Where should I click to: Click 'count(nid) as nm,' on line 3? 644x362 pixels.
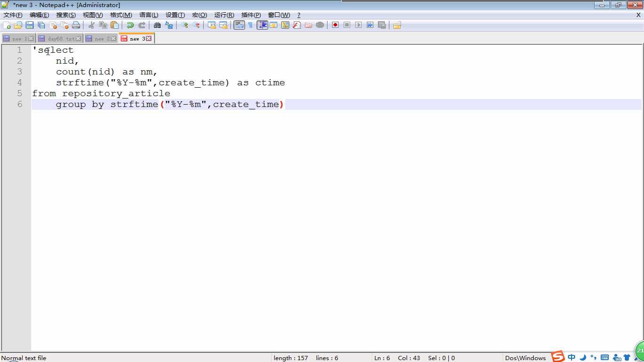(x=106, y=72)
